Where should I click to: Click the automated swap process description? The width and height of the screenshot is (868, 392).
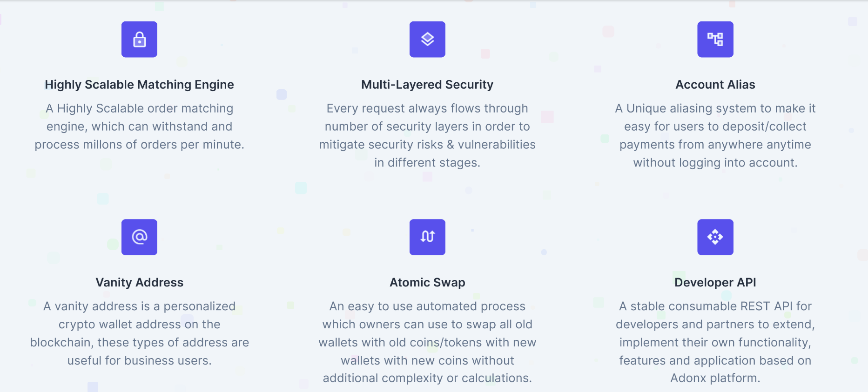click(x=427, y=342)
